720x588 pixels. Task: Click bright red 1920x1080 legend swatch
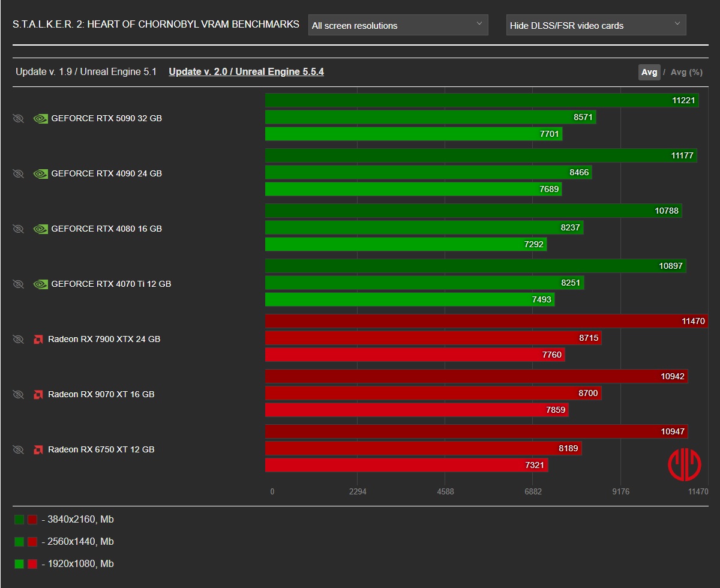[32, 564]
